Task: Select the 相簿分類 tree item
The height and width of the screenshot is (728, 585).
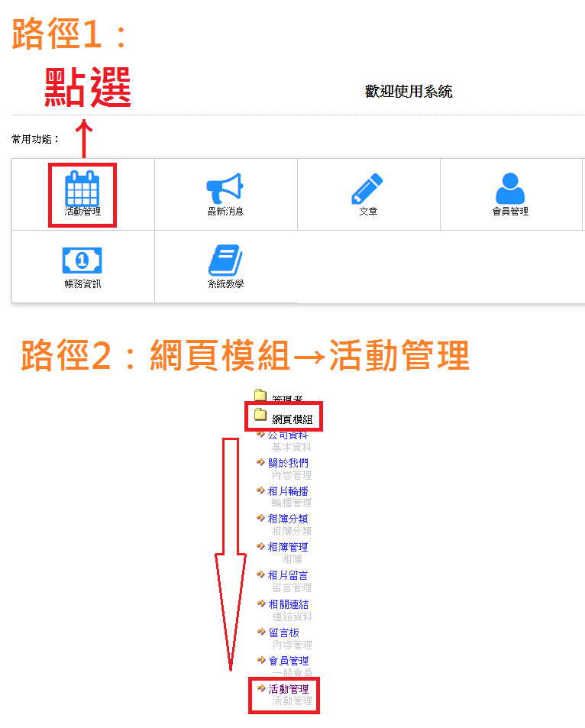Action: tap(288, 519)
